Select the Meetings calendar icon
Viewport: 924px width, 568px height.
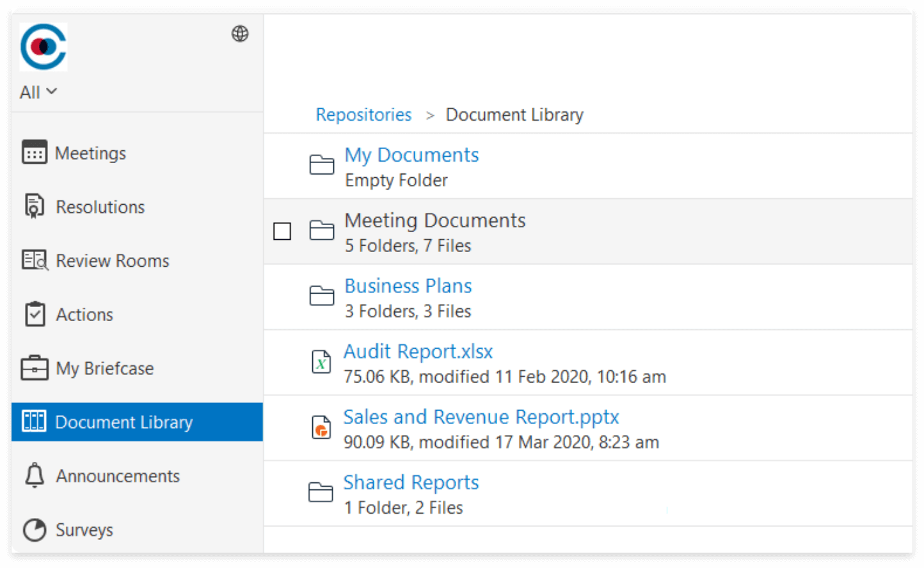coord(33,152)
